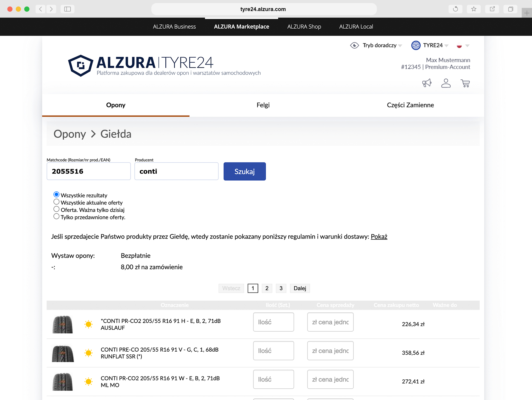Open the ALZURA Marketplace tab
532x400 pixels.
tap(242, 27)
